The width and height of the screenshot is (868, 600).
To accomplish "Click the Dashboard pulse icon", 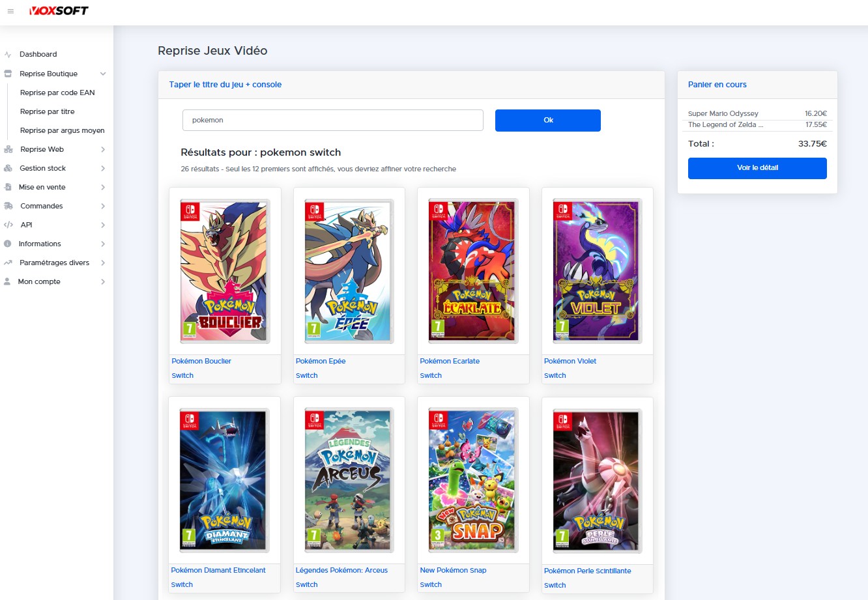I will pos(8,55).
